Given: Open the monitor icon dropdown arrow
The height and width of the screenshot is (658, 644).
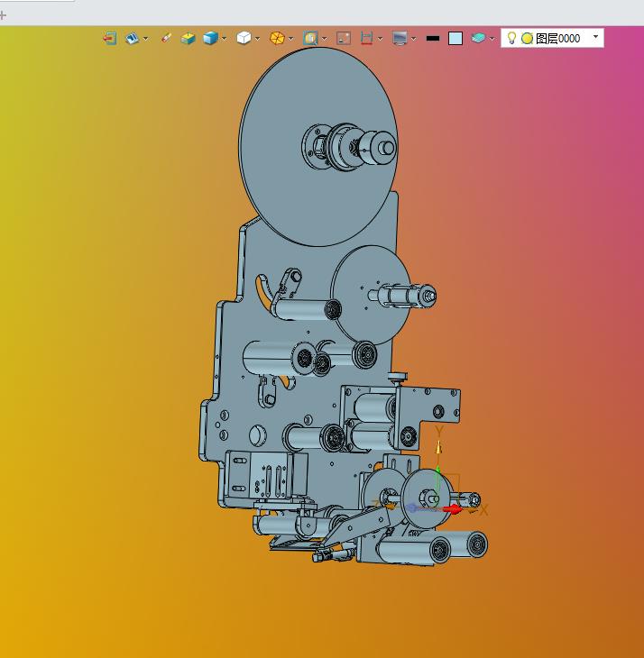Looking at the screenshot, I should point(413,39).
